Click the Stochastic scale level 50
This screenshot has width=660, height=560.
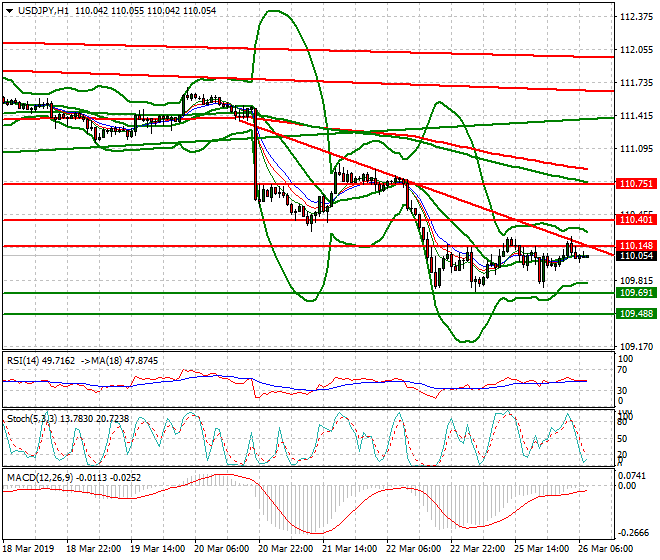[x=622, y=439]
